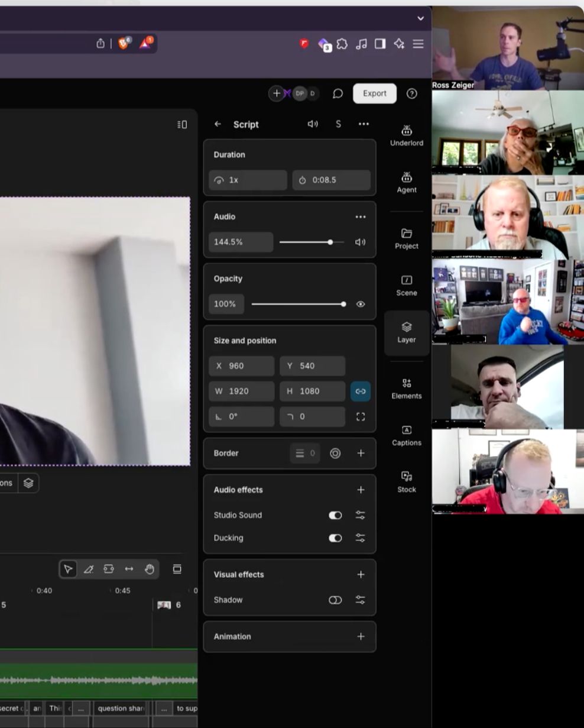Open the Script layer more options menu
Image resolution: width=584 pixels, height=728 pixels.
[x=364, y=124]
